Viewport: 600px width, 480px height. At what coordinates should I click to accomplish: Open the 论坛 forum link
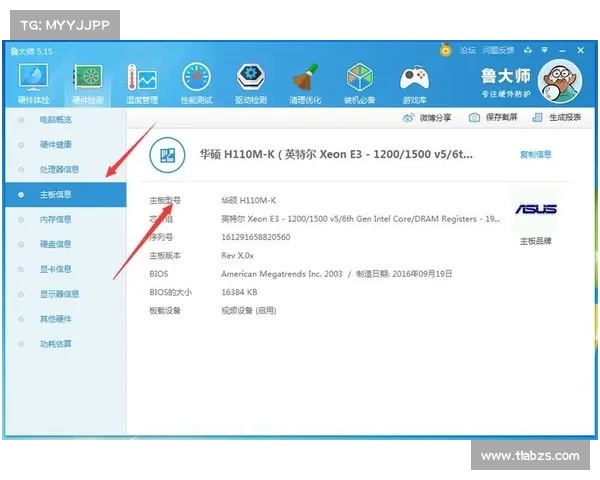tap(468, 50)
